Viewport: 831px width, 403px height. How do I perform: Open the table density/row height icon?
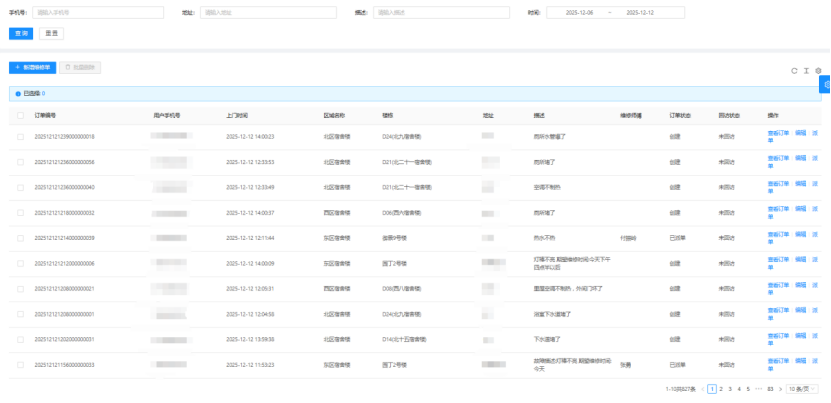pos(806,71)
